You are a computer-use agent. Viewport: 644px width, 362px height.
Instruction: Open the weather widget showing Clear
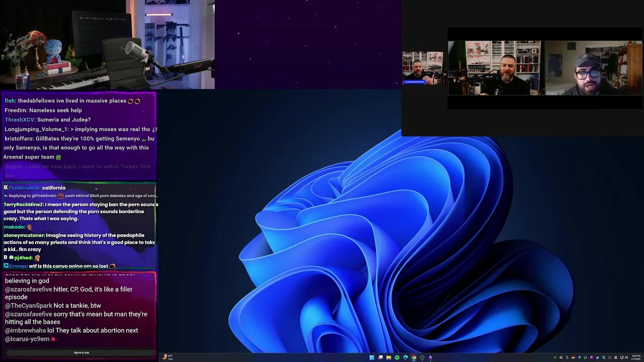(x=168, y=357)
